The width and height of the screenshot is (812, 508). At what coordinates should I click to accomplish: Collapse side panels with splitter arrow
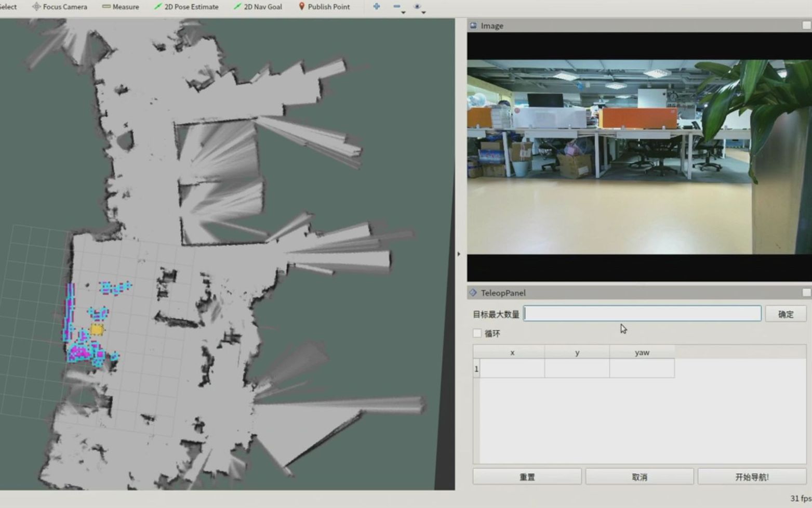(459, 254)
